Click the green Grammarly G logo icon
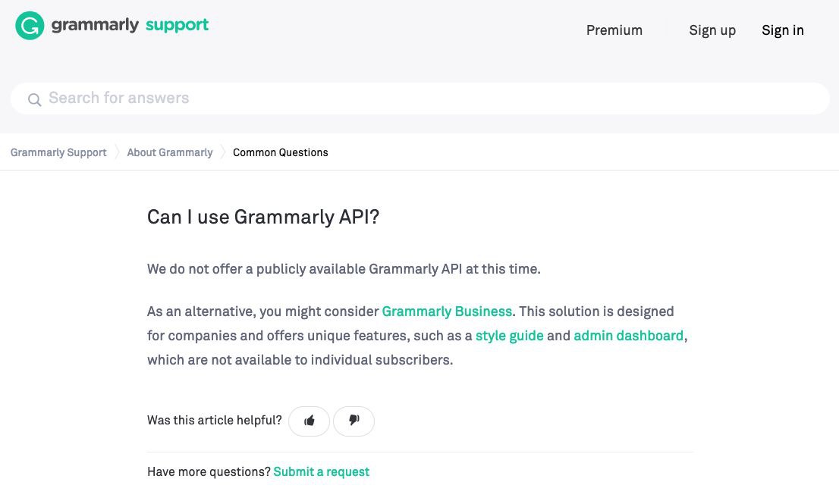 (x=30, y=26)
